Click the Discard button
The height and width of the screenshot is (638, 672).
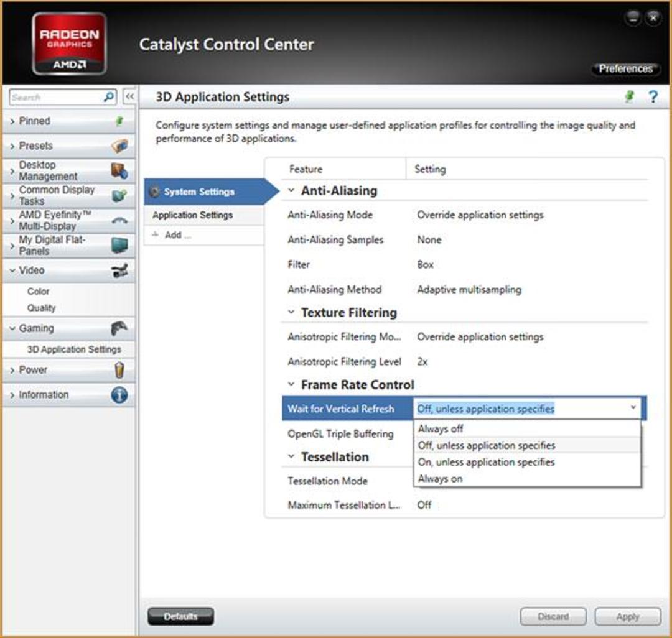coord(553,616)
